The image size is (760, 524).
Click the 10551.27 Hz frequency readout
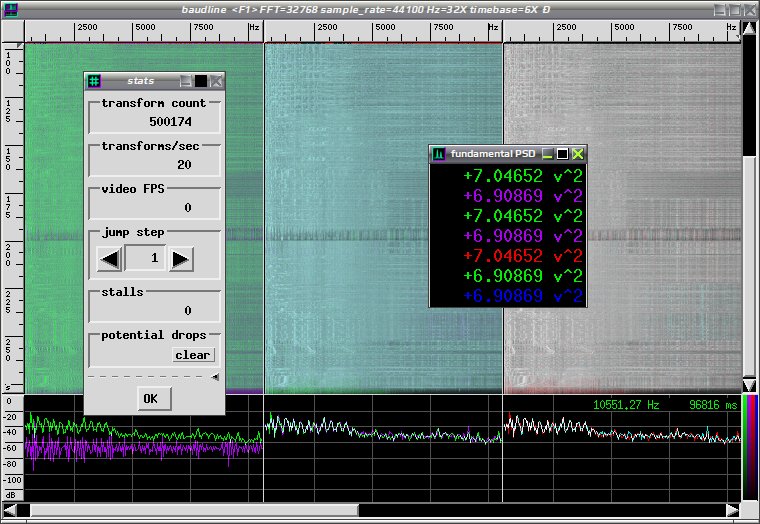pos(626,405)
